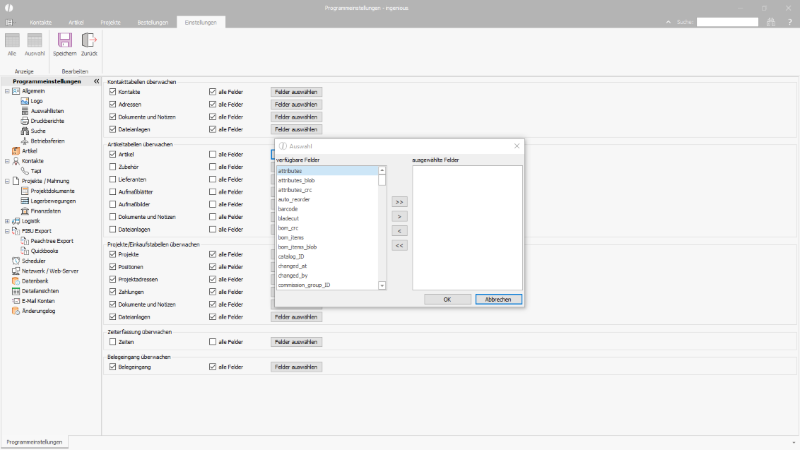Open the application menu button
The height and width of the screenshot is (450, 800).
click(x=9, y=22)
